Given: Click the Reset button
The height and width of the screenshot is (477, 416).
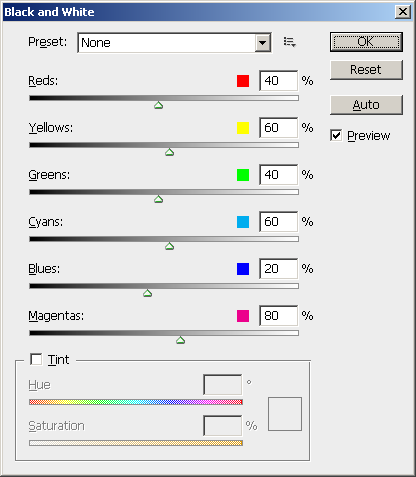Looking at the screenshot, I should (x=366, y=70).
